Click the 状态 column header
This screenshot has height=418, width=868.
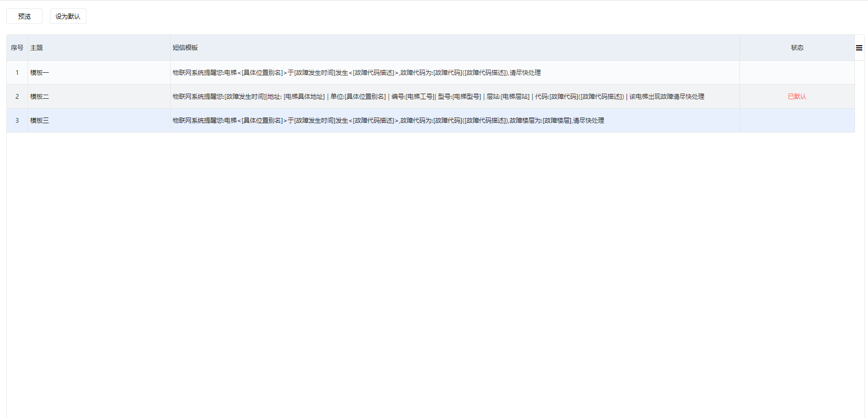797,48
